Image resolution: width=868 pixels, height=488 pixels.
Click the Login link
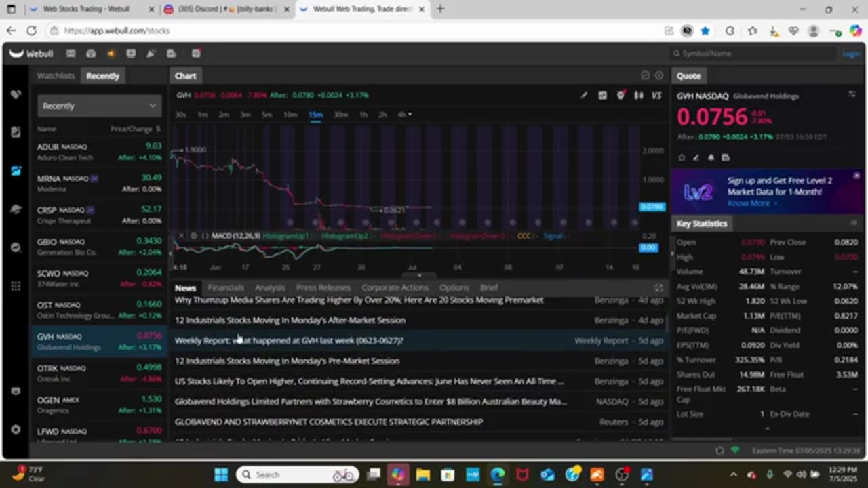tap(850, 54)
